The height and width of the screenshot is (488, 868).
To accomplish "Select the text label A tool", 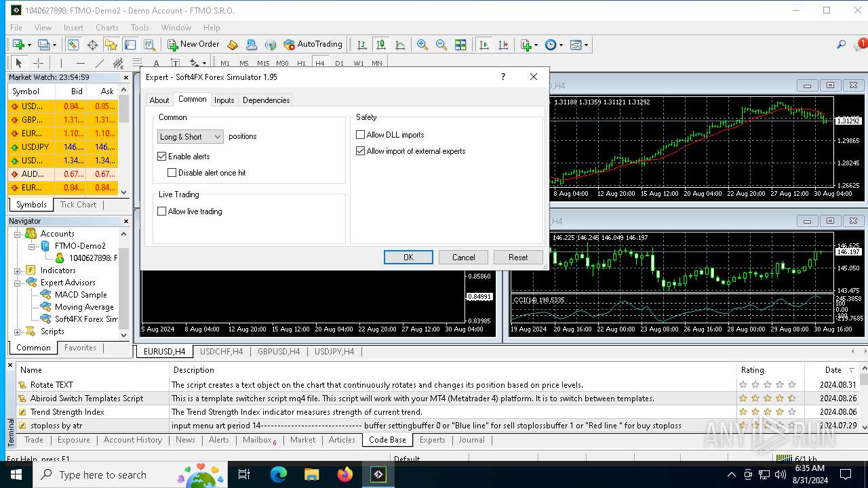I will point(157,63).
